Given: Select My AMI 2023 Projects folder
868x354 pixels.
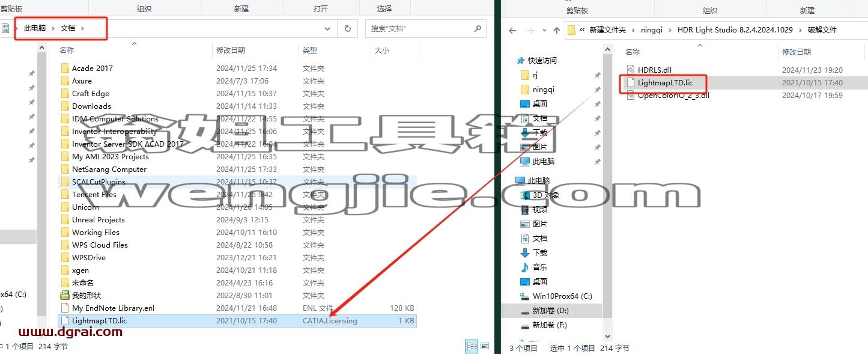Looking at the screenshot, I should pos(110,157).
